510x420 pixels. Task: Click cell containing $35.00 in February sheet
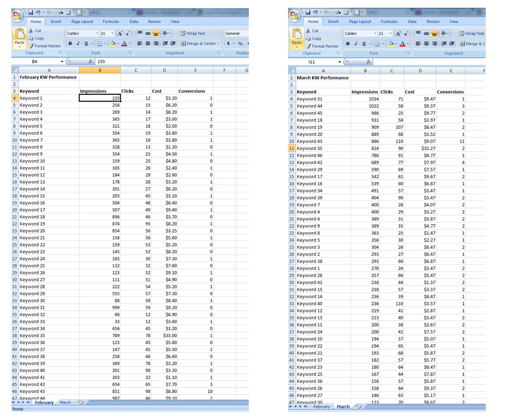point(164,335)
